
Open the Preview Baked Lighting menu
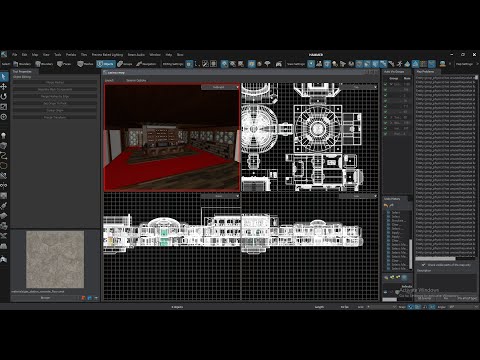click(x=107, y=54)
